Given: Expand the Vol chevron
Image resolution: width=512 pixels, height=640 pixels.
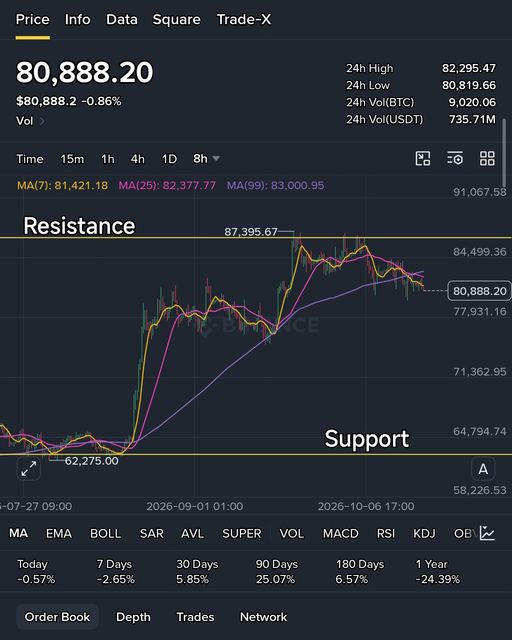Looking at the screenshot, I should pos(42,121).
